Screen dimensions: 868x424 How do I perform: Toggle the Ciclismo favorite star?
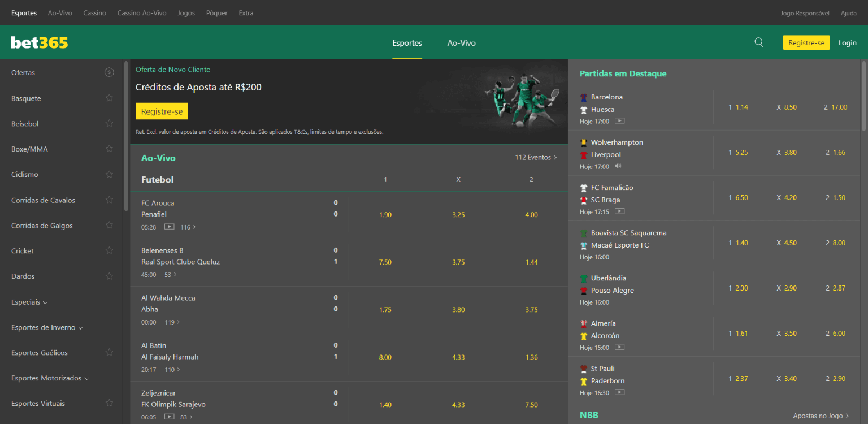[109, 174]
